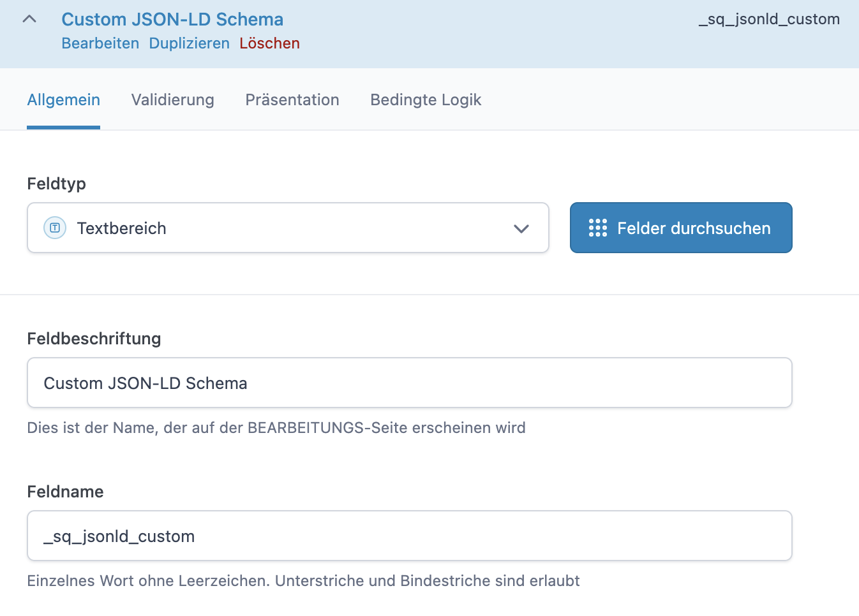The image size is (859, 616).
Task: Switch to the Validierung tab
Action: [x=172, y=99]
